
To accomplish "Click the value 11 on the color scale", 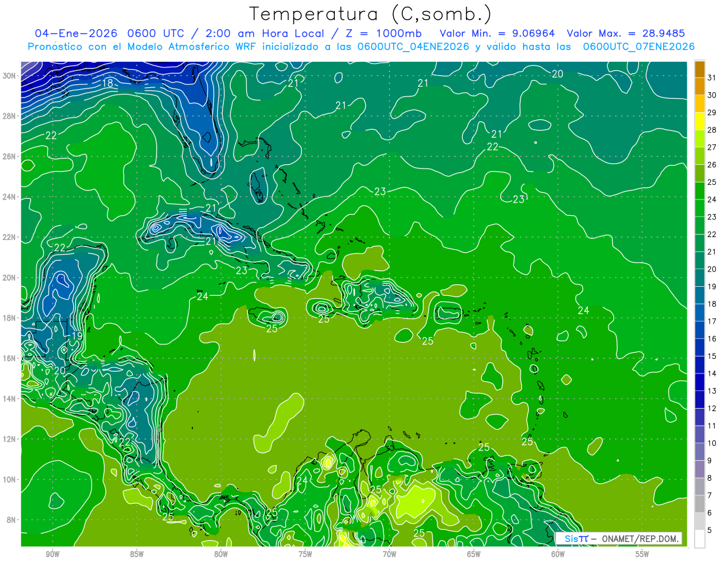I will (712, 426).
